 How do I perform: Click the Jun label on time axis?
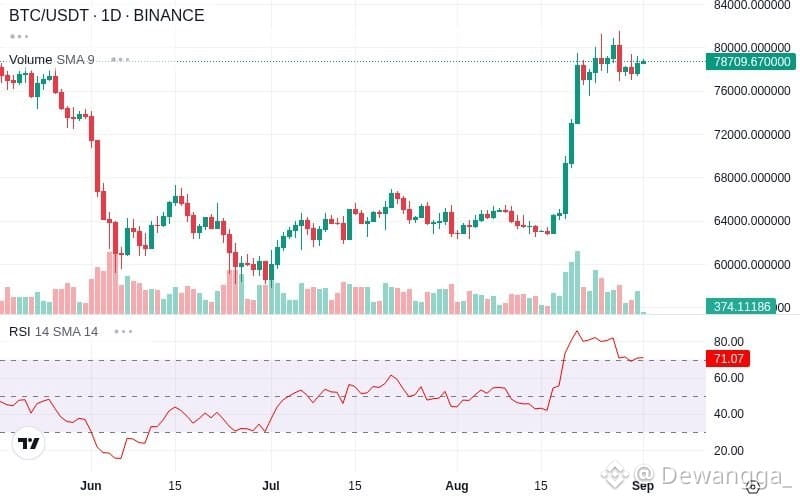pyautogui.click(x=91, y=486)
